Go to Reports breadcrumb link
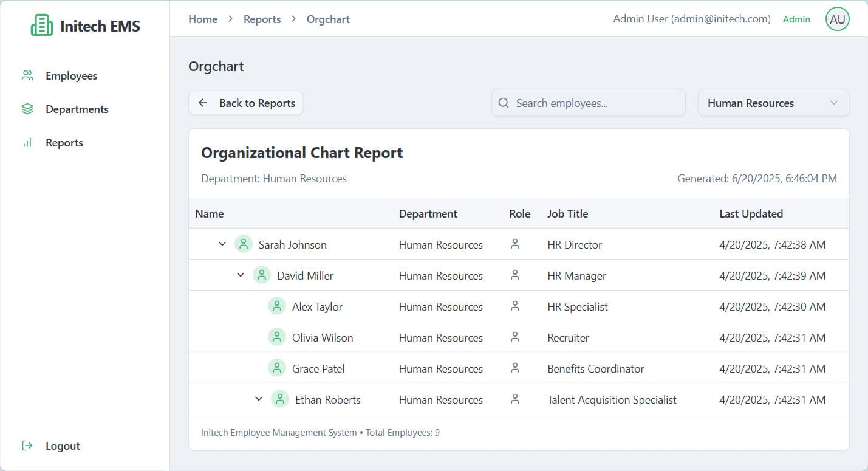The width and height of the screenshot is (868, 471). click(262, 19)
